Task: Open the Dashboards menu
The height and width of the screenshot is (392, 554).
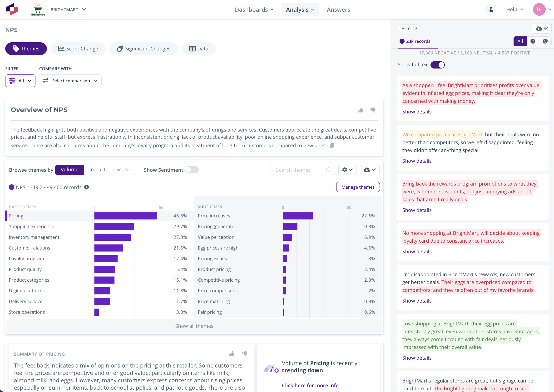Action: [254, 10]
